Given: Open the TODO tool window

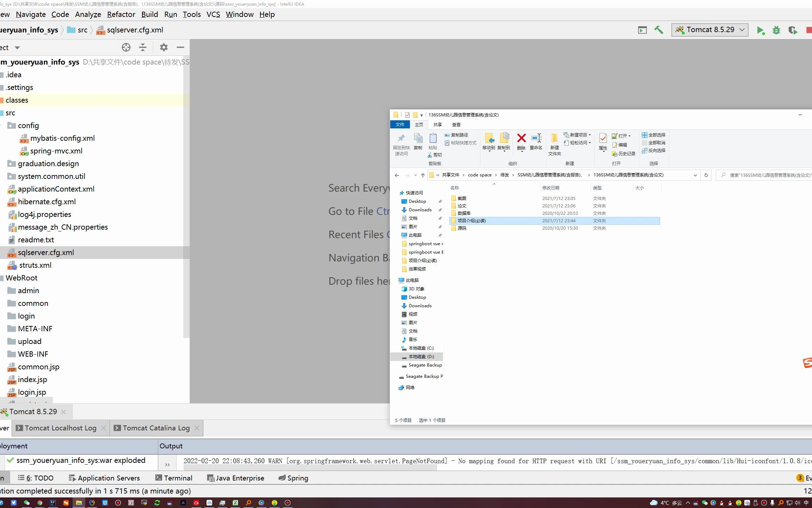Looking at the screenshot, I should [36, 478].
